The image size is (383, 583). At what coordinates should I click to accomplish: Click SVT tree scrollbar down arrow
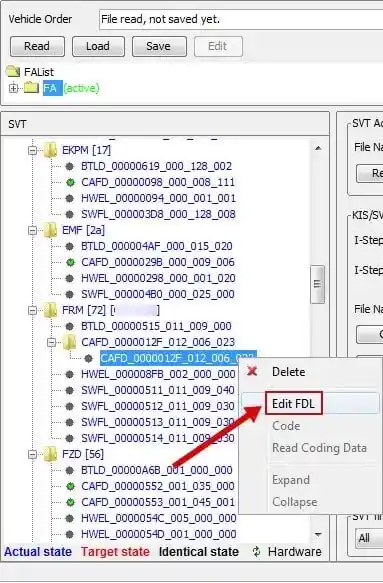tap(318, 535)
